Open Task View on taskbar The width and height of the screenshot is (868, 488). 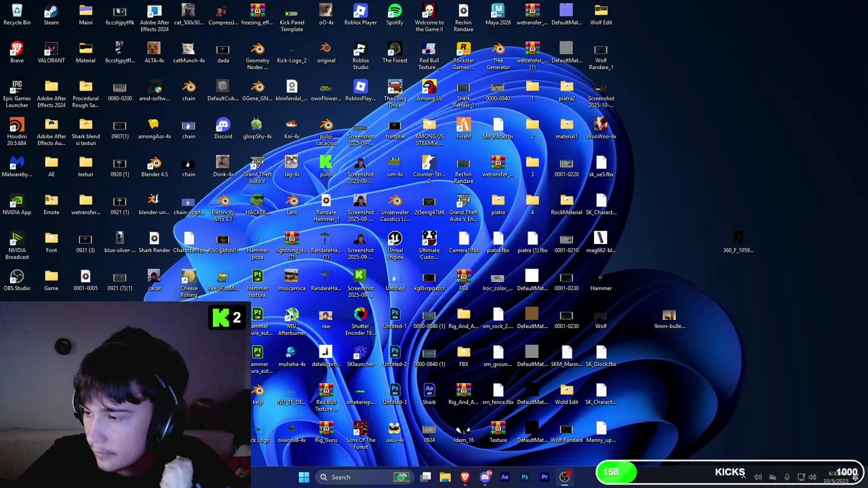[x=425, y=477]
